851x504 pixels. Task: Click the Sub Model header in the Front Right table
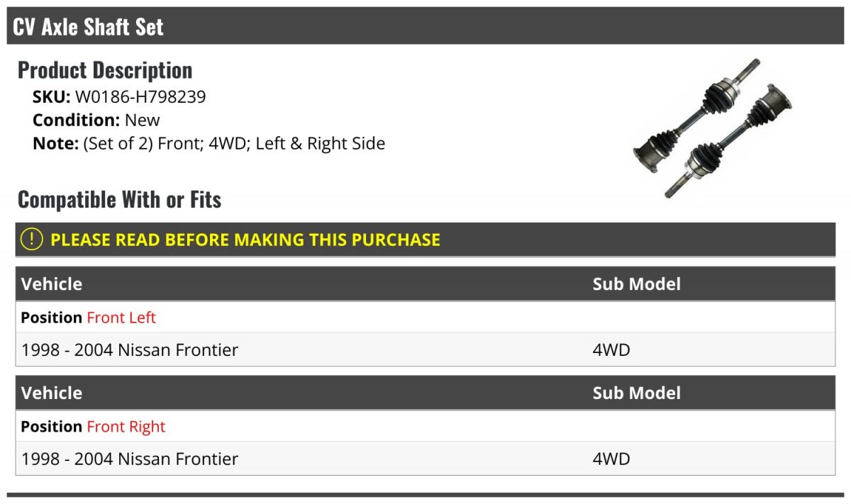pos(636,393)
